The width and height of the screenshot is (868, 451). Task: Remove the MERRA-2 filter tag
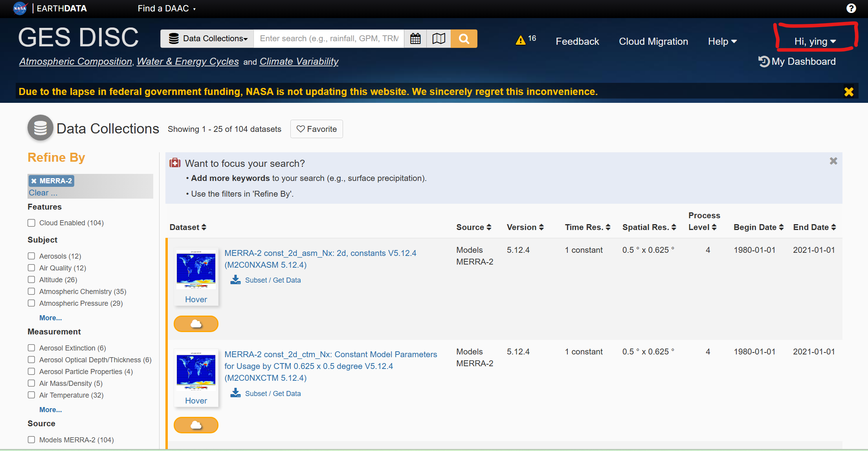(x=34, y=181)
